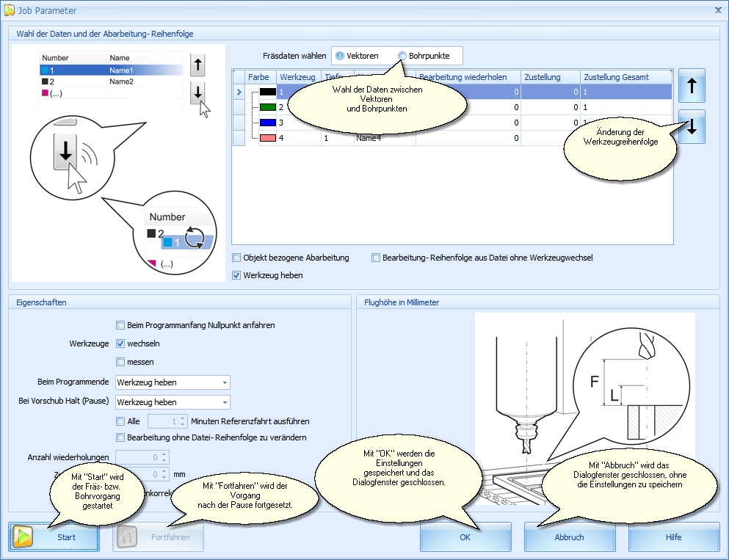Click the move tool up arrow button
729x560 pixels.
pyautogui.click(x=692, y=86)
